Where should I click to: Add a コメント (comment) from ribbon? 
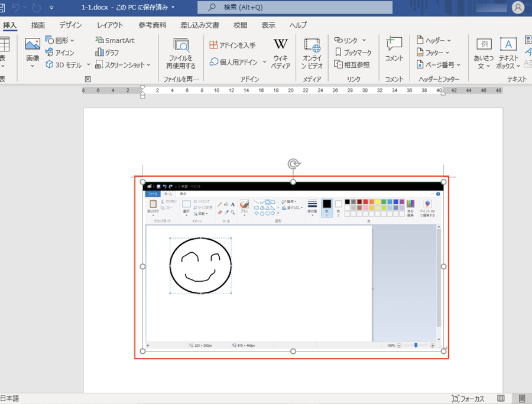point(394,50)
